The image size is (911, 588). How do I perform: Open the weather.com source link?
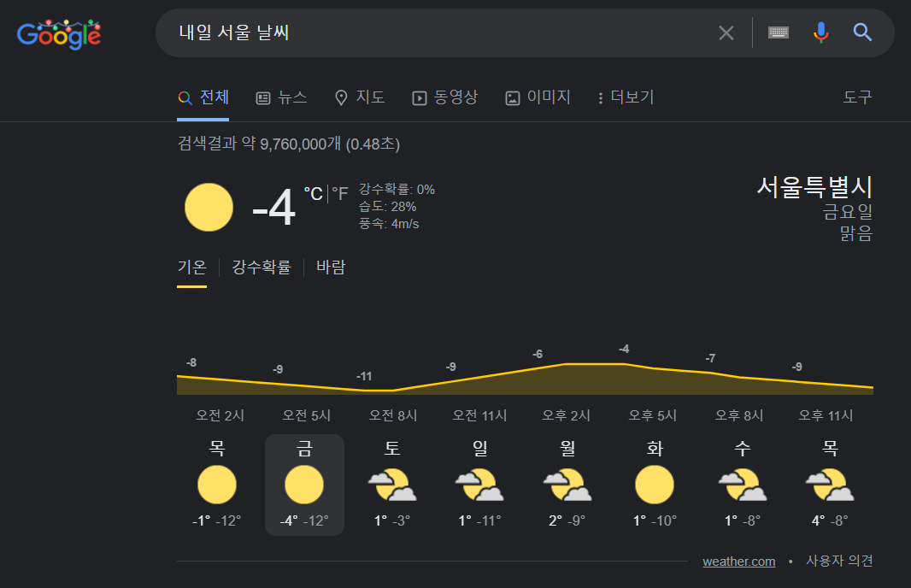click(738, 562)
